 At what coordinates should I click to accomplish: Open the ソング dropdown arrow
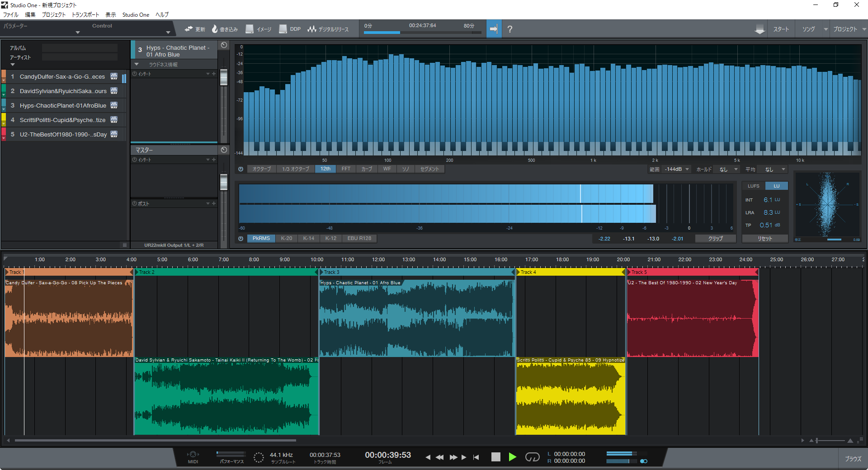pos(826,29)
